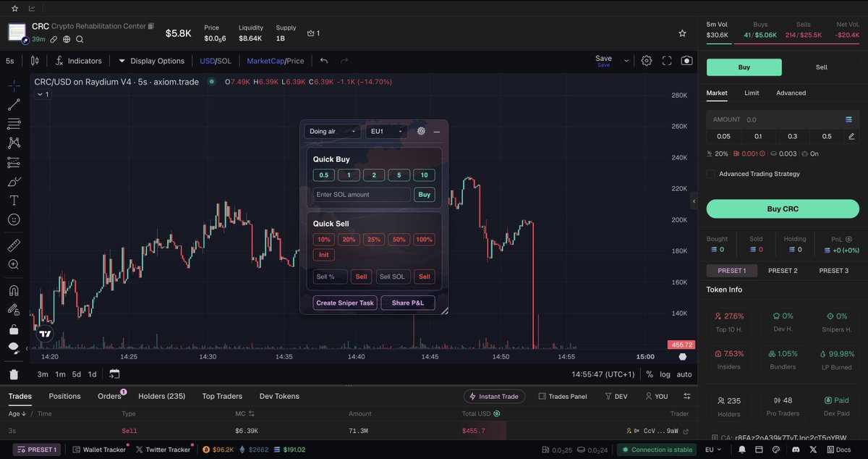Toggle magnet mode on chart
Image resolution: width=868 pixels, height=459 pixels.
(x=14, y=290)
